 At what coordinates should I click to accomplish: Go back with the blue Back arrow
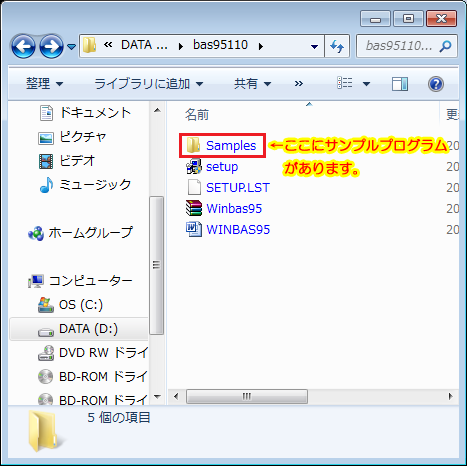click(x=23, y=46)
